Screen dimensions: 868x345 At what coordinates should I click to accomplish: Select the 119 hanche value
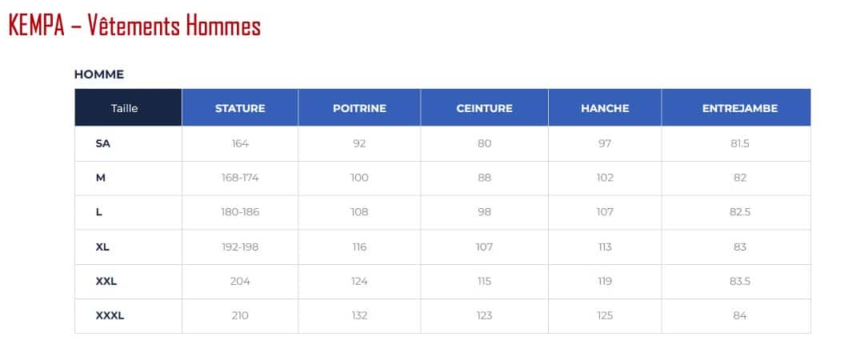click(x=605, y=281)
